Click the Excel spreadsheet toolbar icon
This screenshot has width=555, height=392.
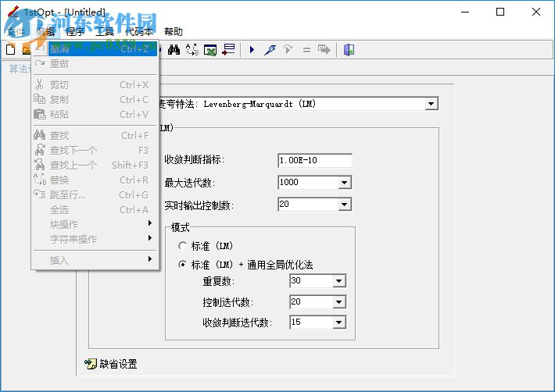[x=210, y=50]
